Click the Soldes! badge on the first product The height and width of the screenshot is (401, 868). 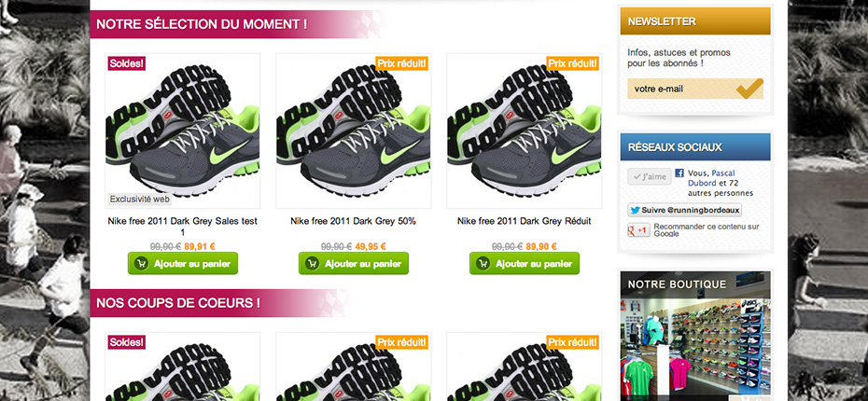pos(126,63)
